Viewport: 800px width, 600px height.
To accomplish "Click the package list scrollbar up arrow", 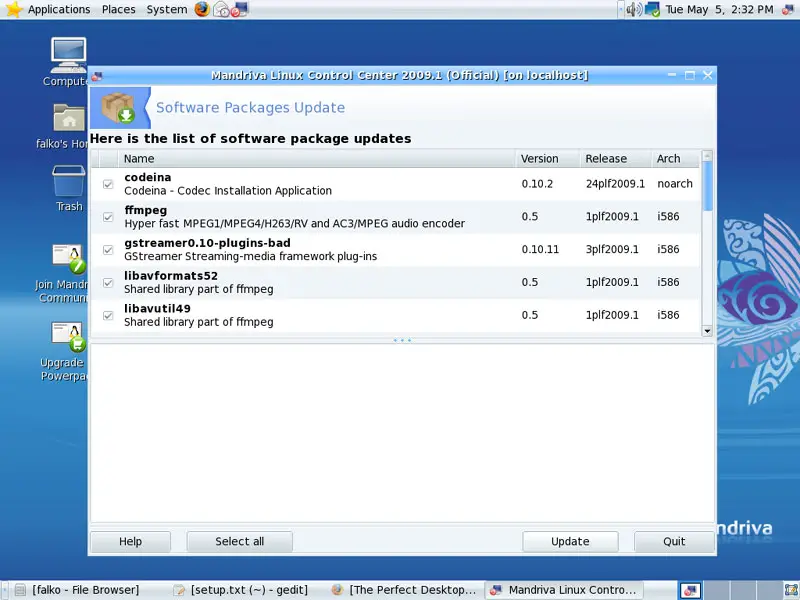I will 707,156.
